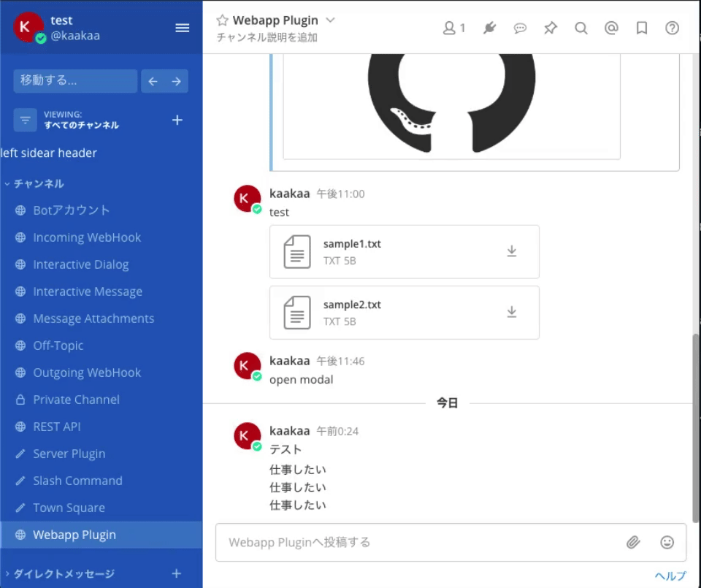Add a new channel with plus
Screen dimensions: 701x588
[x=177, y=120]
